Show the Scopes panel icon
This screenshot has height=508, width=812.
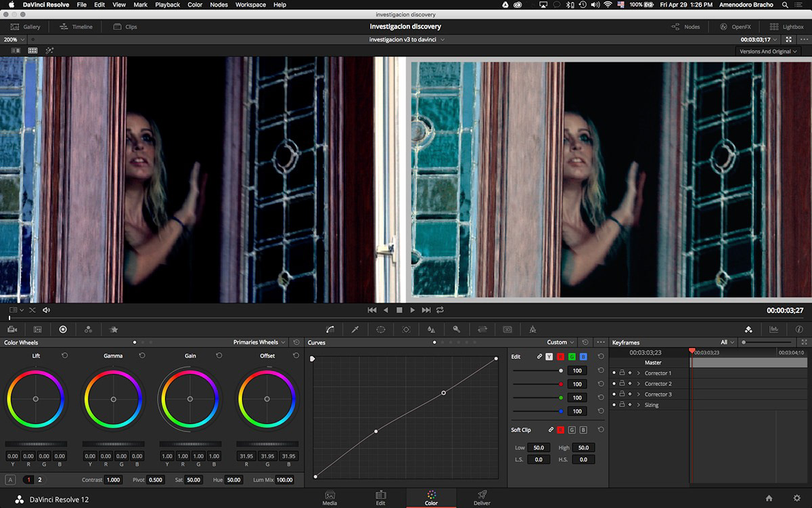click(773, 329)
